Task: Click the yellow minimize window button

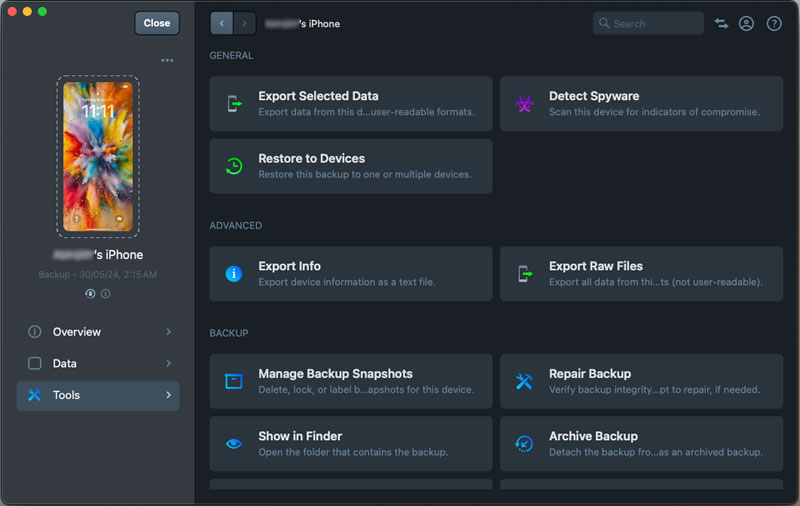Action: (x=28, y=11)
